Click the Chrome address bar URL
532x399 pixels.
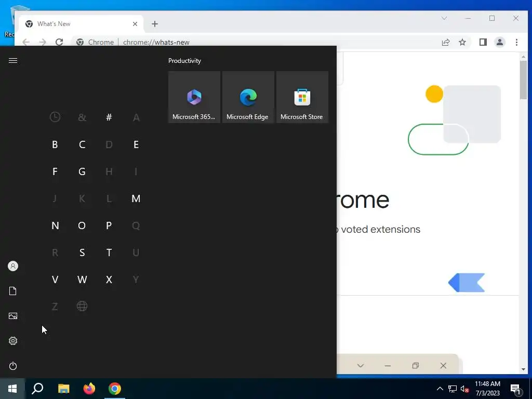(x=156, y=43)
